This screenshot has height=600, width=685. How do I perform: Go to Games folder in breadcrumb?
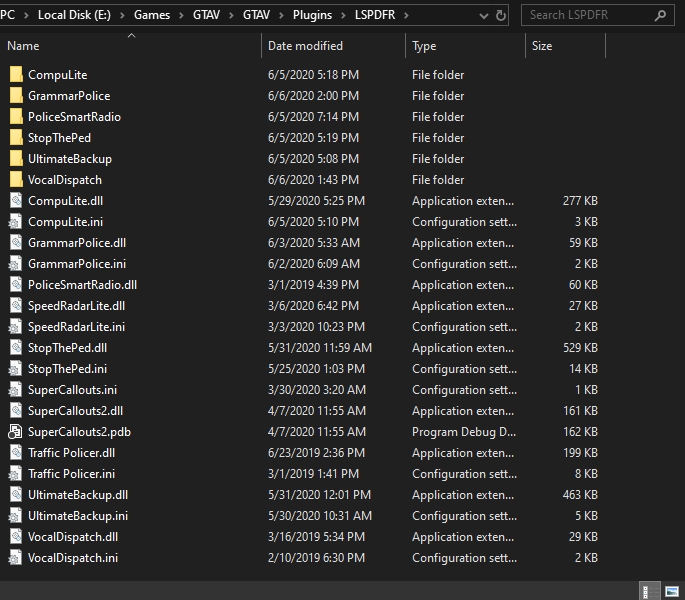pyautogui.click(x=152, y=15)
